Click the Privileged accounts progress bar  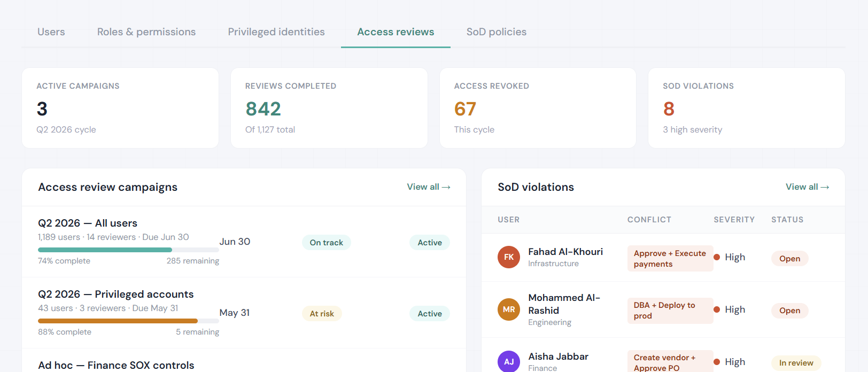(128, 321)
